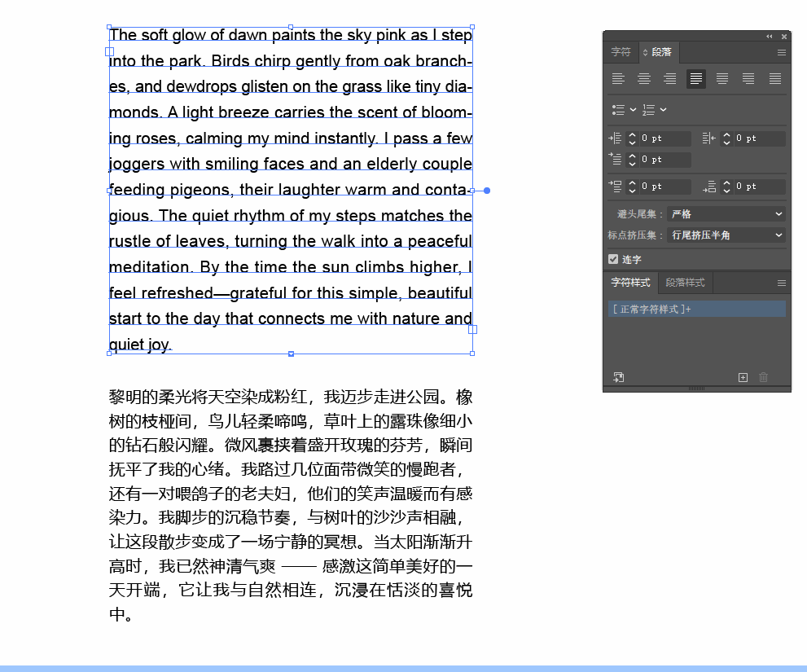The width and height of the screenshot is (807, 672).
Task: Collapse the panel with double-arrow button
Action: click(769, 36)
